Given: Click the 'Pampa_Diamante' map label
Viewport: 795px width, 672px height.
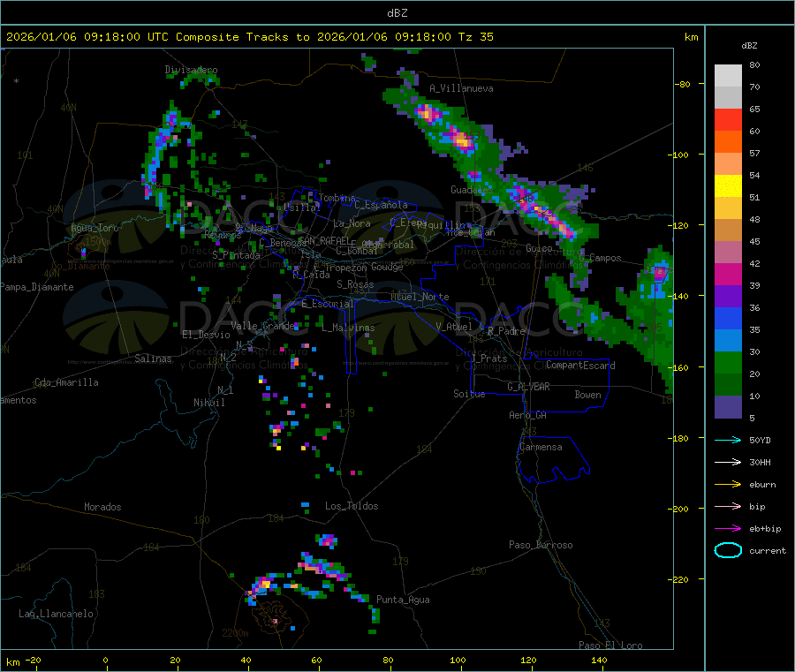Looking at the screenshot, I should pos(36,287).
